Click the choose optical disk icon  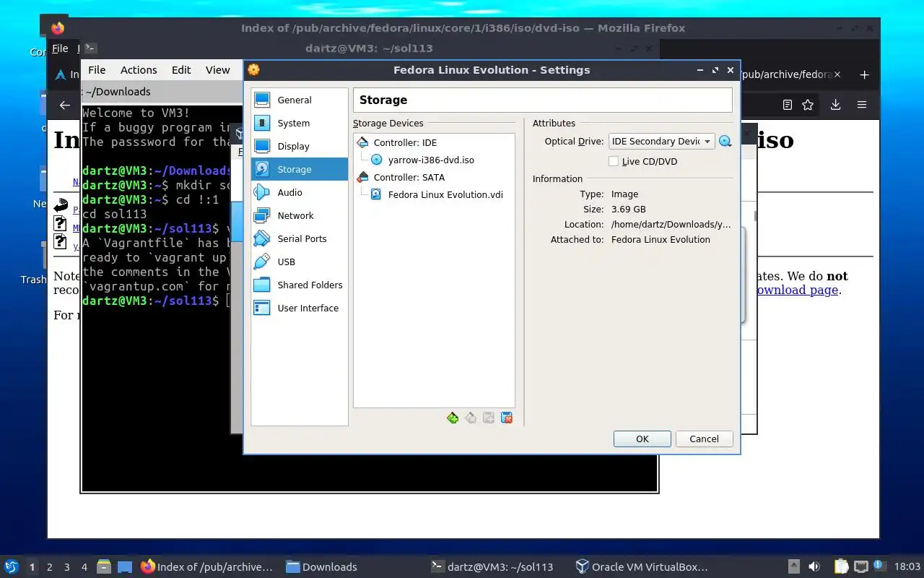[x=725, y=142]
